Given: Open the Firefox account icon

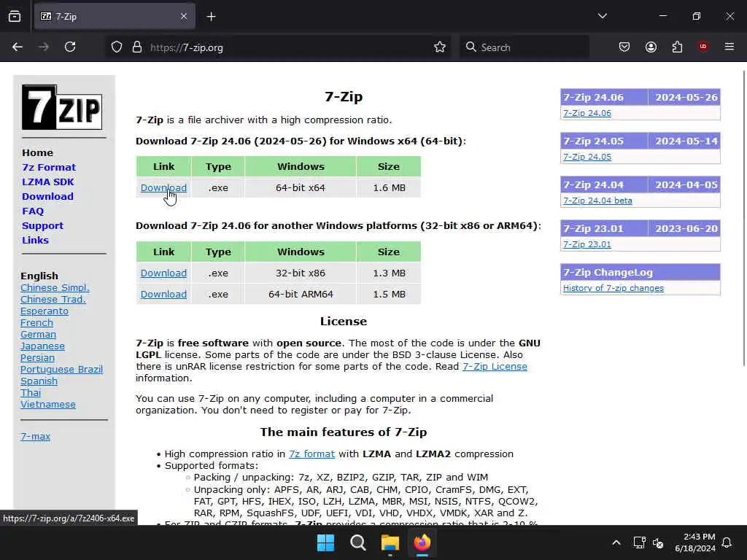Looking at the screenshot, I should [651, 47].
